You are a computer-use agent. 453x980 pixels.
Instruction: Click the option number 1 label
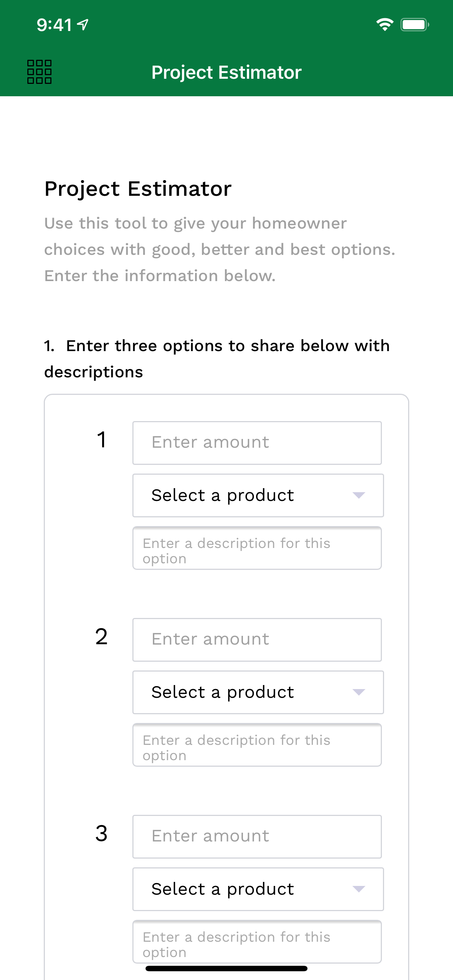point(101,440)
